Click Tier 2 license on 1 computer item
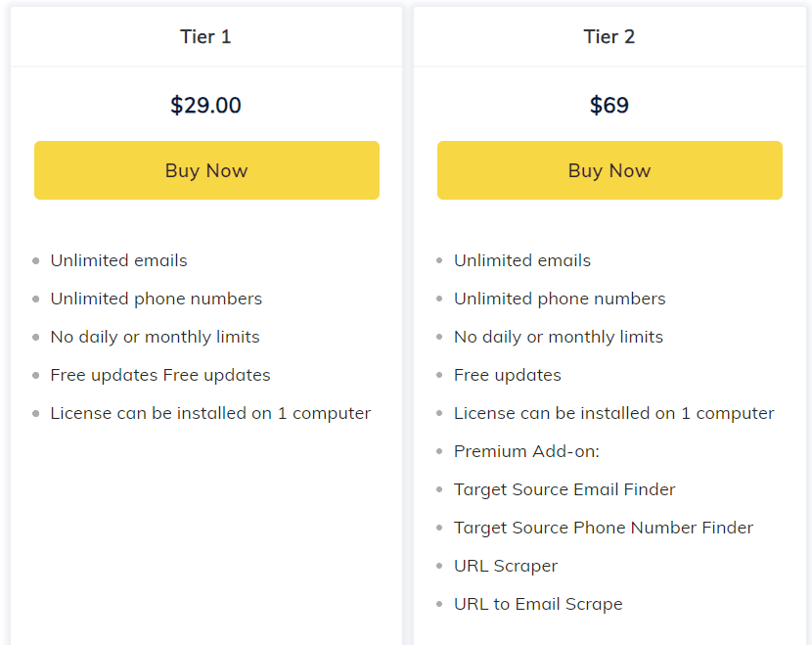Image resolution: width=812 pixels, height=645 pixels. 614,413
